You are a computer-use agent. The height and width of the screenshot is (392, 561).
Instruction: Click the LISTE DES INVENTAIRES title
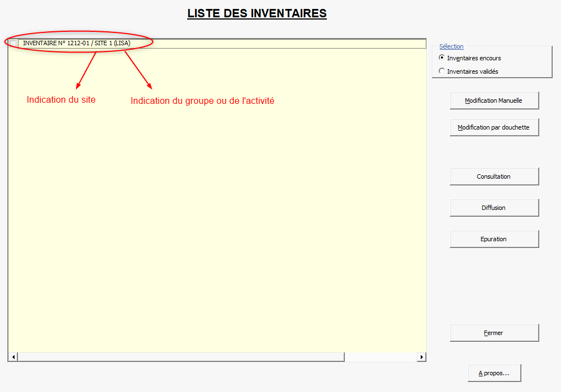point(257,13)
